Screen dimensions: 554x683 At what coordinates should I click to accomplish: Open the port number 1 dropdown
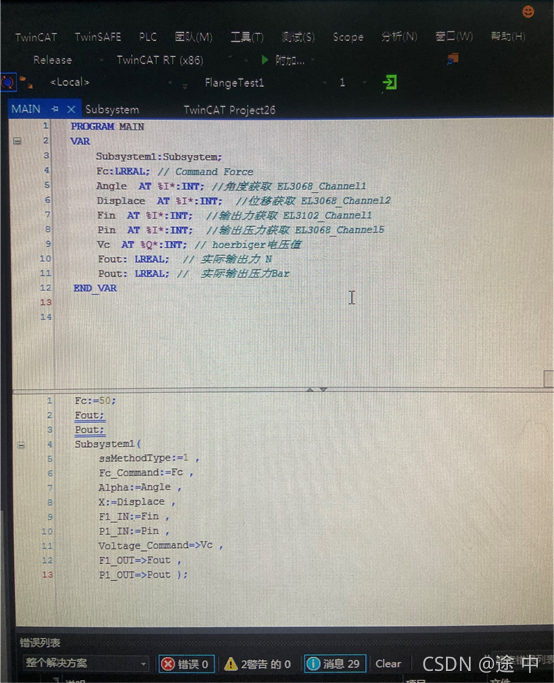[x=352, y=83]
